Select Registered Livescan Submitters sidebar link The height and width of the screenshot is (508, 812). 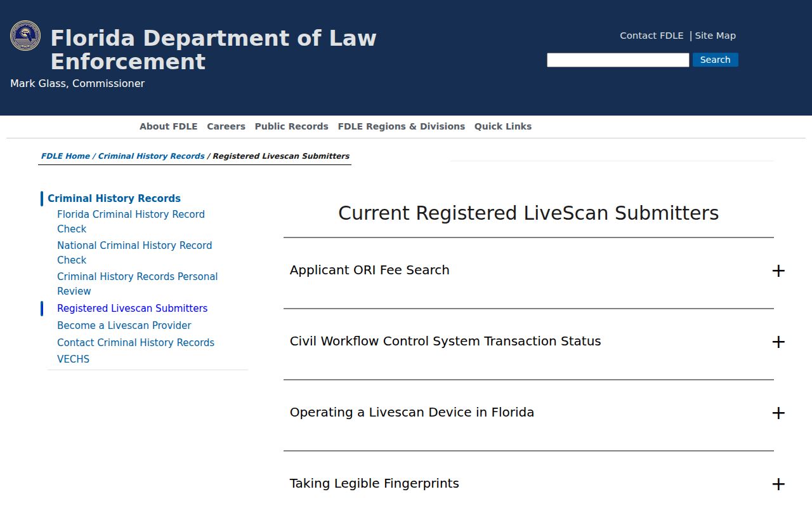click(x=133, y=308)
